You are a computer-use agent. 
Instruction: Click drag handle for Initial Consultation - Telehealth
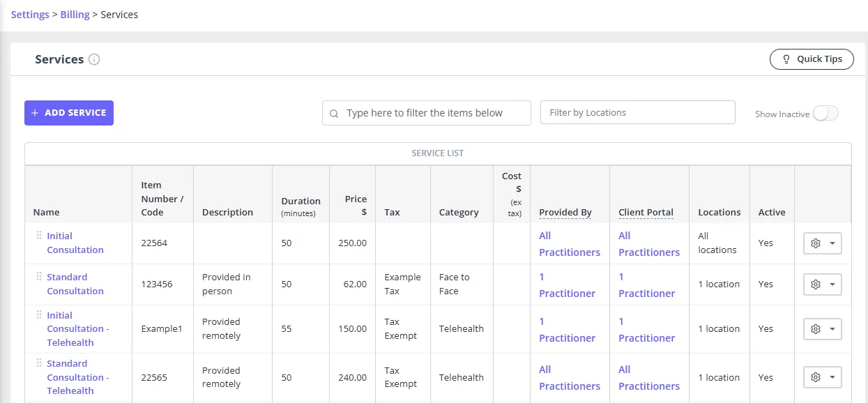39,315
